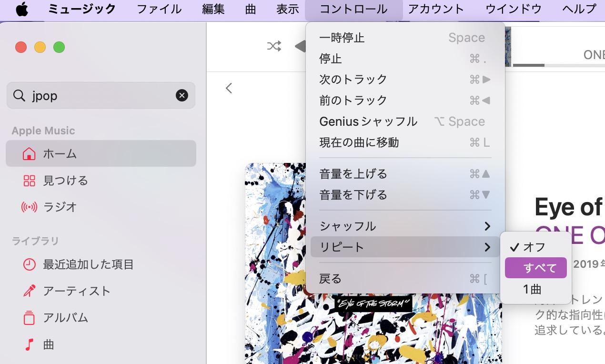
Task: Expand the リピート submenu
Action: pos(405,247)
